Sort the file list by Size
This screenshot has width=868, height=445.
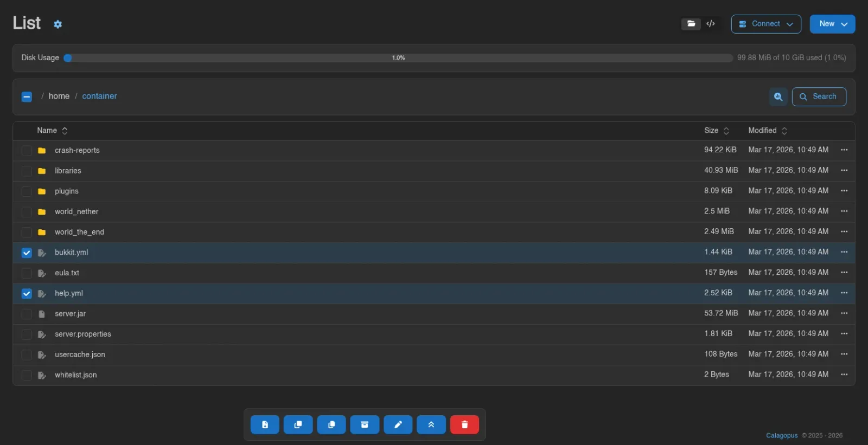tap(717, 131)
